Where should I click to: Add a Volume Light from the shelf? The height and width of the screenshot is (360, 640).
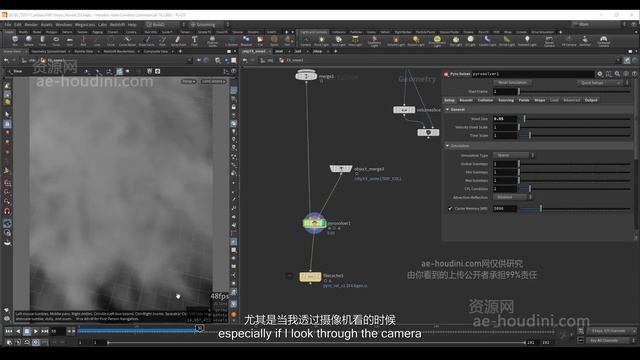pyautogui.click(x=396, y=40)
